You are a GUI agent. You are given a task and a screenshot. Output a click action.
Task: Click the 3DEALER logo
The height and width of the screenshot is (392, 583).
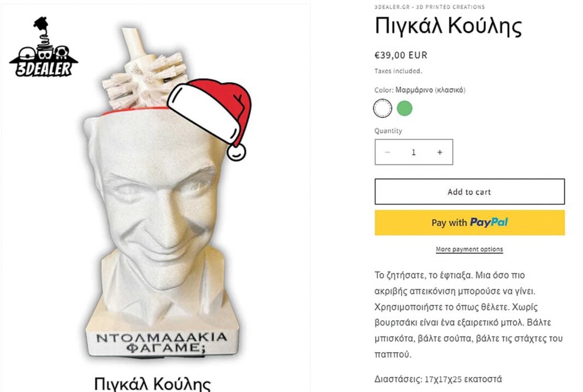click(x=44, y=47)
